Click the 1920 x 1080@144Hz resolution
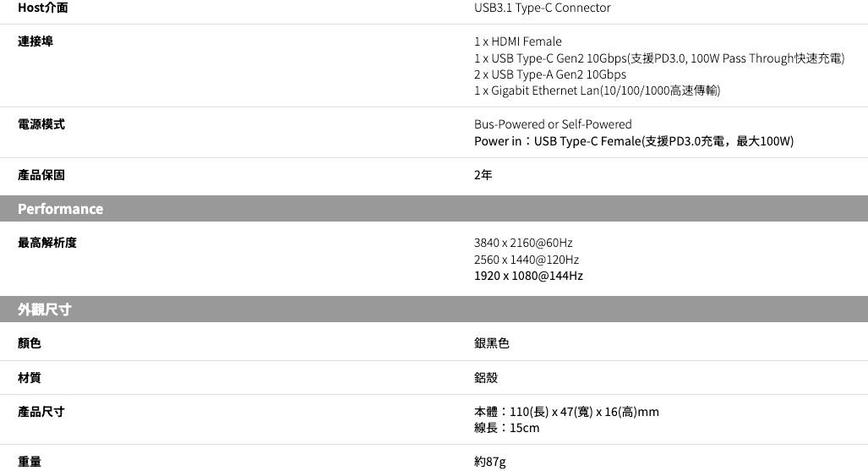The height and width of the screenshot is (471, 868). 528,276
